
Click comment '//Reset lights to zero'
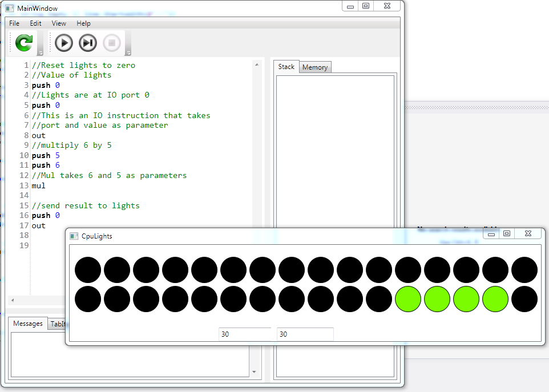click(83, 65)
